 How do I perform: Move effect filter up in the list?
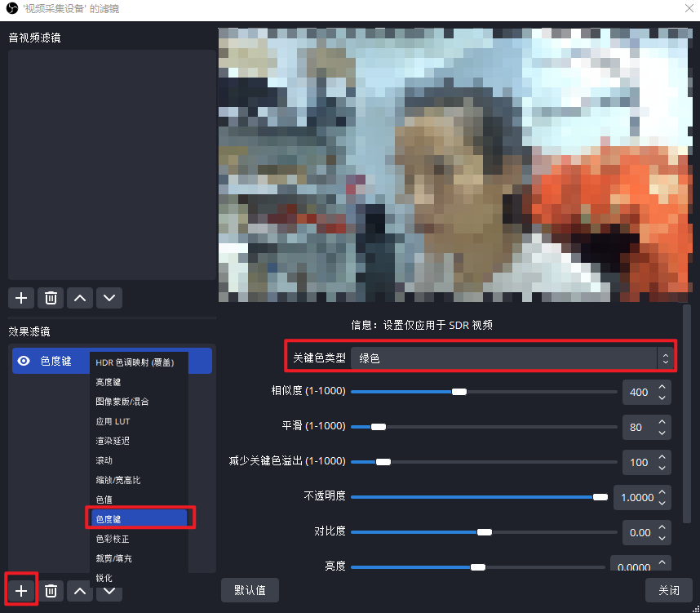(79, 590)
